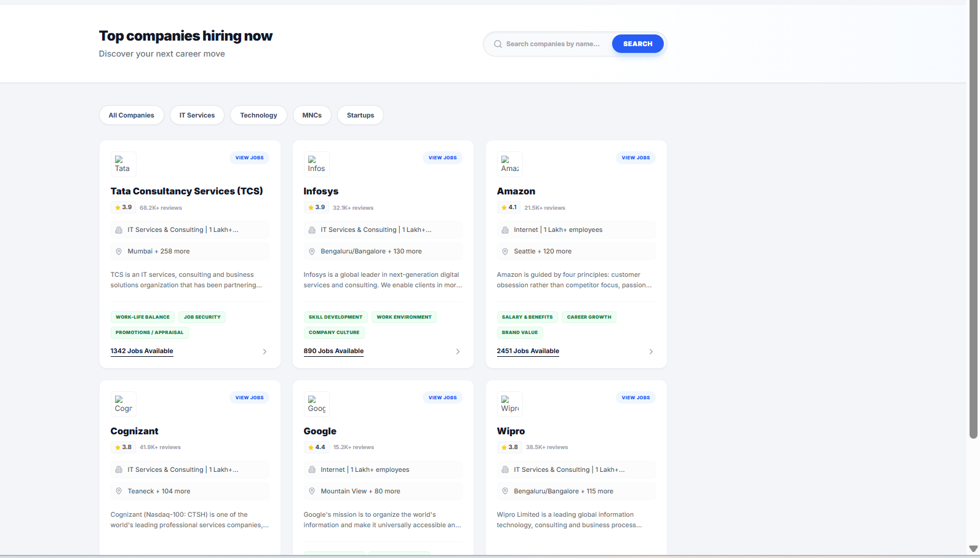Image resolution: width=980 pixels, height=558 pixels.
Task: Click the scrollbar down arrow
Action: pos(973,549)
